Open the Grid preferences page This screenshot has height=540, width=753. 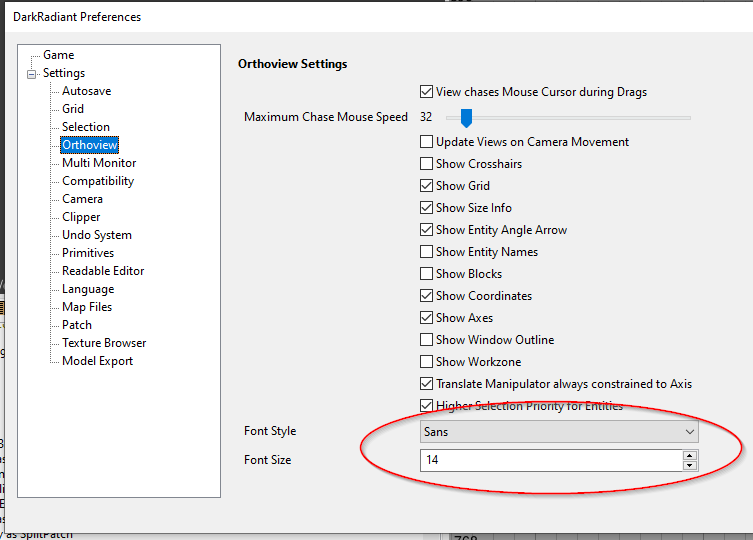click(x=73, y=109)
